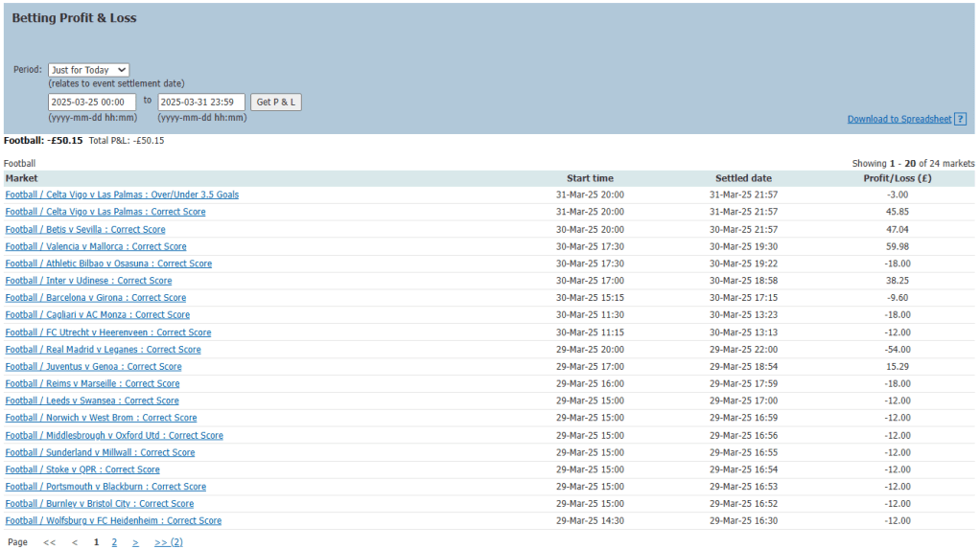Open Valencia v Mallorca Correct Score market
The width and height of the screenshot is (980, 549).
[96, 247]
